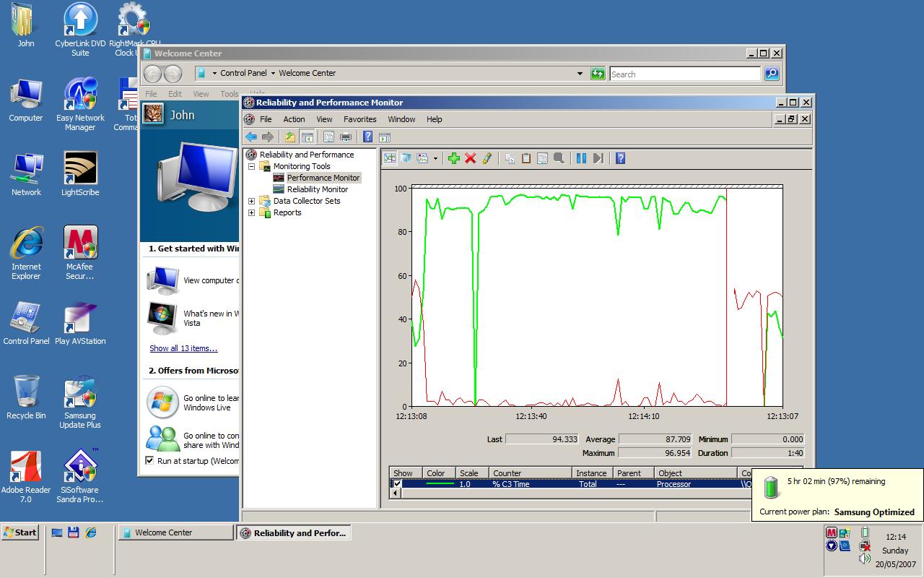Image resolution: width=924 pixels, height=578 pixels.
Task: Open the Window menu
Action: click(401, 119)
